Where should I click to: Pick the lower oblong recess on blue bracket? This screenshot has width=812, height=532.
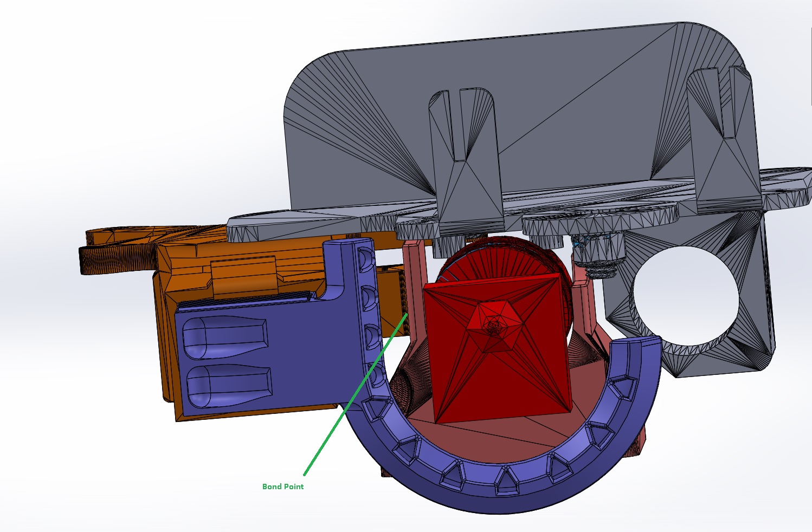click(x=228, y=386)
